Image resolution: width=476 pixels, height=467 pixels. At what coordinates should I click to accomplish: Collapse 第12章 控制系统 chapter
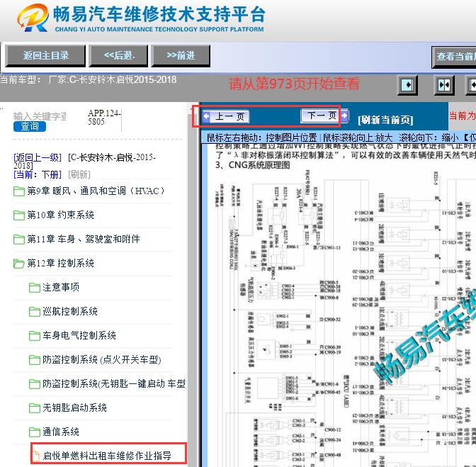tap(60, 263)
